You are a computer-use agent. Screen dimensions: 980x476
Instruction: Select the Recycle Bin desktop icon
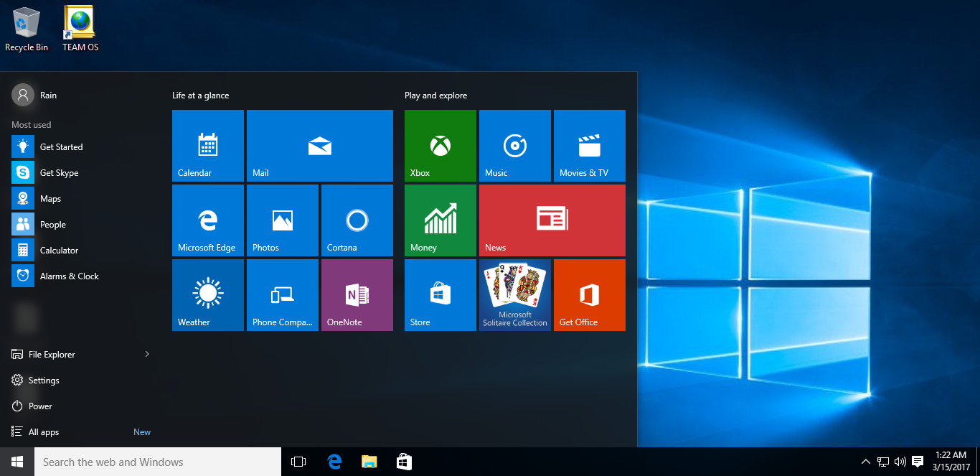point(27,29)
